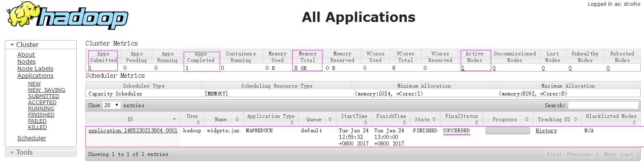
Task: Click the application progress bar
Action: point(507,131)
